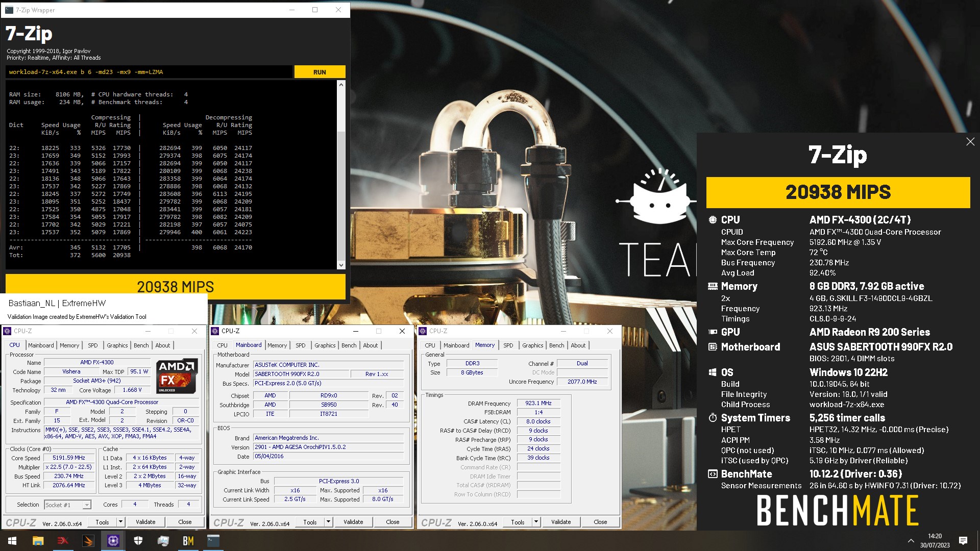Open Windows Security shield icon in taskbar
Image resolution: width=980 pixels, height=551 pixels.
[x=138, y=541]
